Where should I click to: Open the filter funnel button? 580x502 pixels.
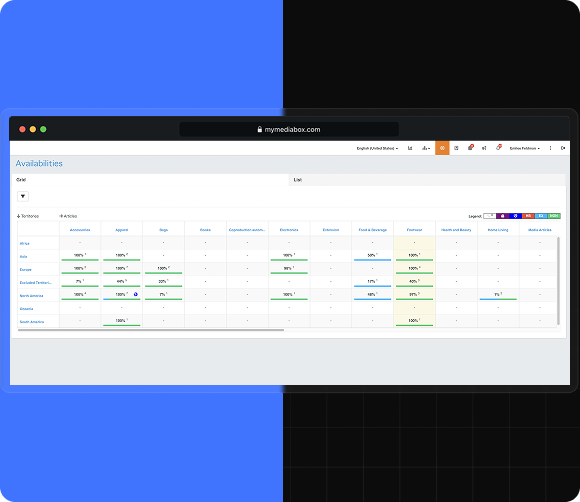(23, 196)
